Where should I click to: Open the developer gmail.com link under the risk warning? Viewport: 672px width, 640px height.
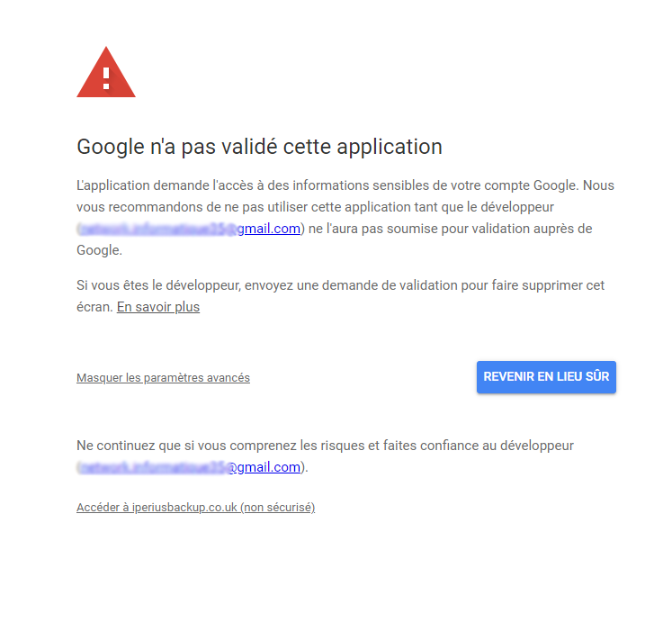(x=190, y=466)
